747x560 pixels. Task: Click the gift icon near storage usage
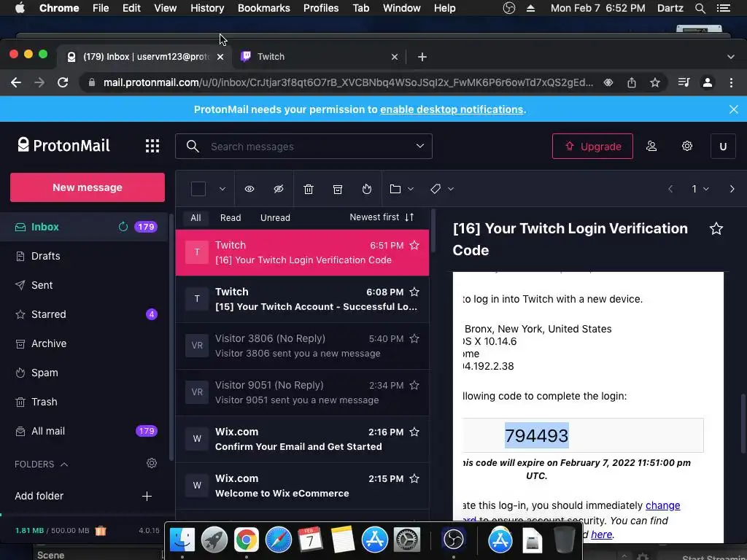(x=101, y=530)
